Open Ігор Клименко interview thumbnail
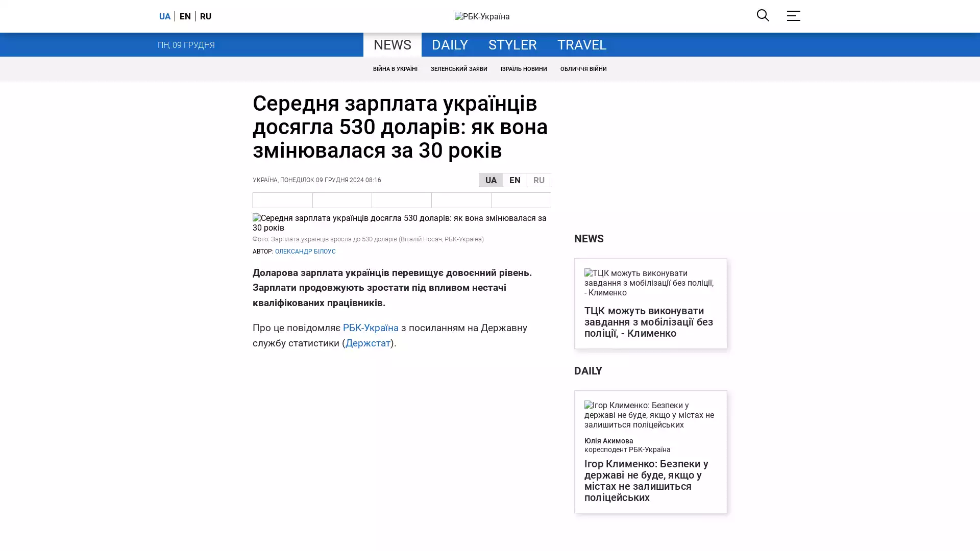This screenshot has height=551, width=980. 650,415
